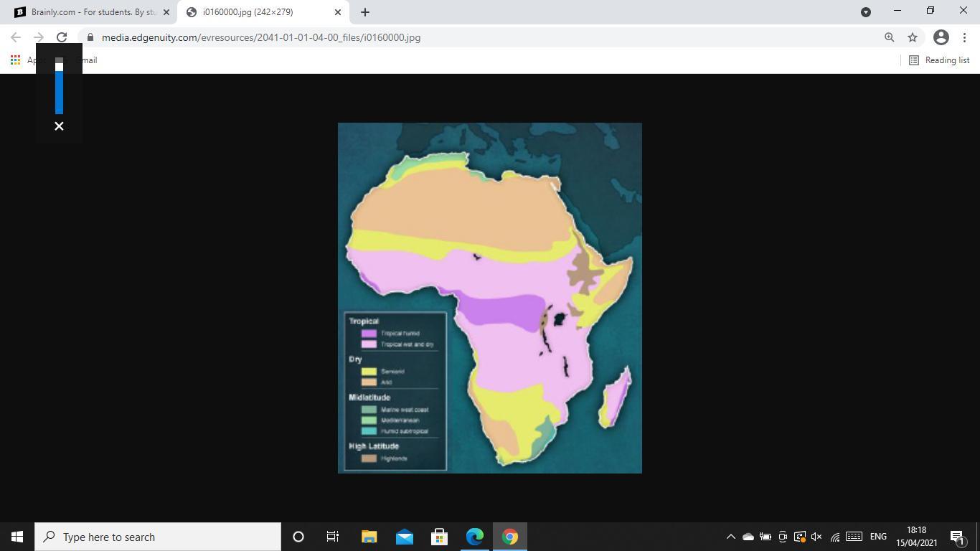
Task: Open a new tab with plus button
Action: [x=364, y=12]
